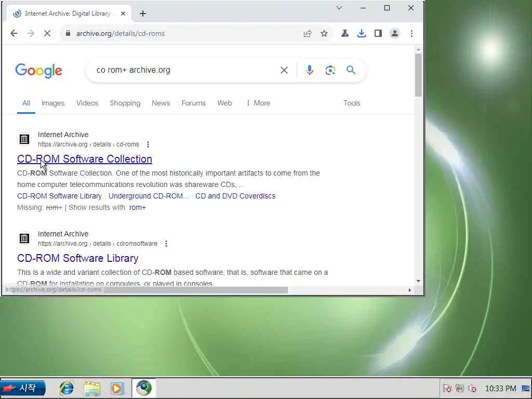Screen dimensions: 532x399
Task: Activate the browser taskbar button
Action: point(144,388)
